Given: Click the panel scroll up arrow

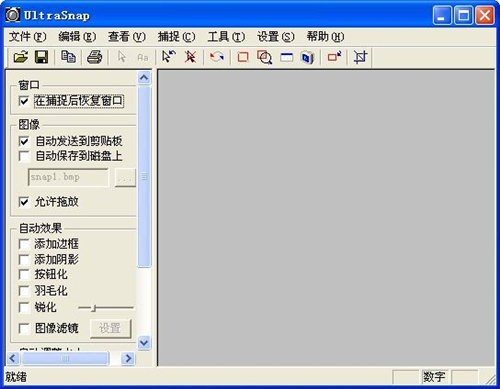Looking at the screenshot, I should point(144,78).
